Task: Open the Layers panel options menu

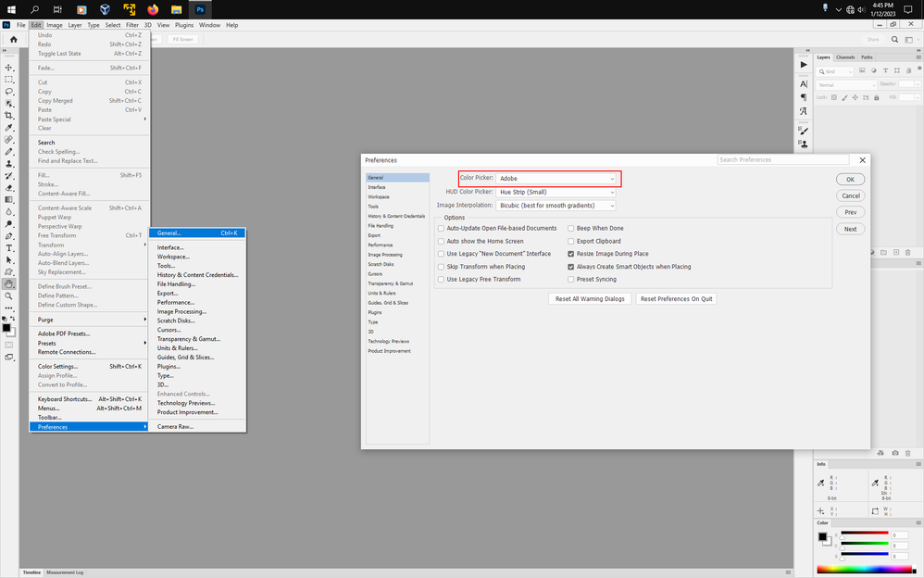Action: (x=918, y=57)
